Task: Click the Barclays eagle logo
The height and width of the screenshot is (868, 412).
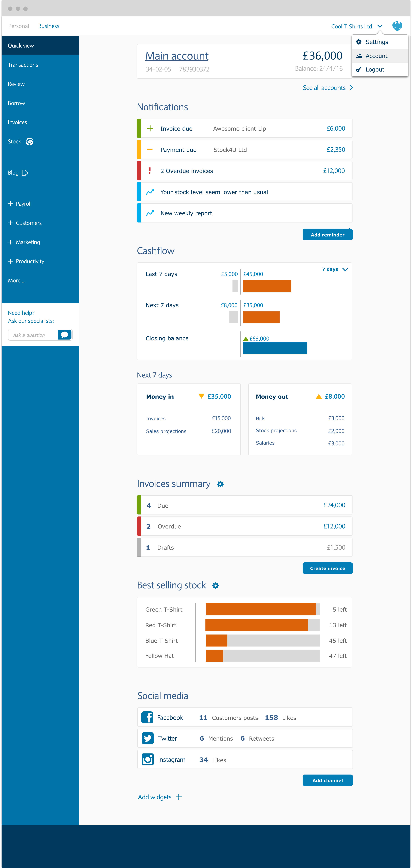Action: (397, 26)
